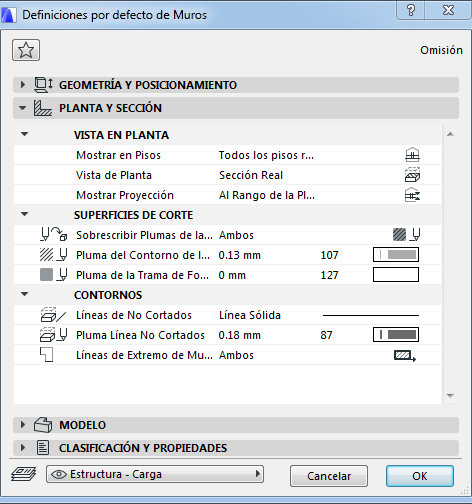Toggle eye icon in the layer selector
This screenshot has width=472, height=504.
coord(59,474)
